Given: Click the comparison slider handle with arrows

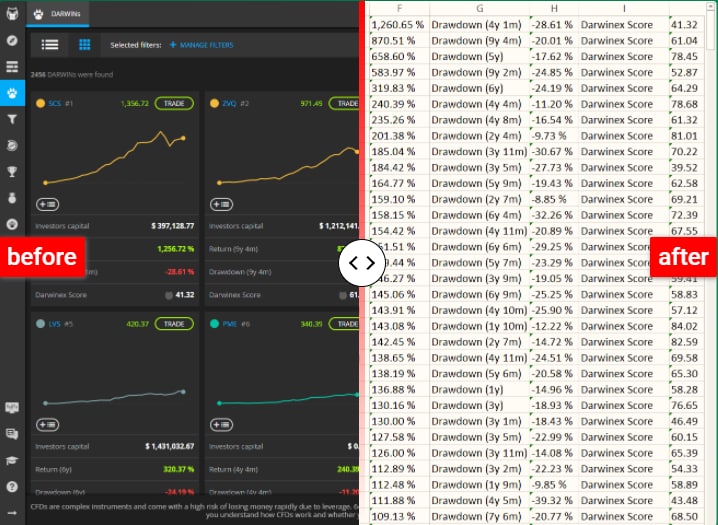Looking at the screenshot, I should [x=362, y=263].
